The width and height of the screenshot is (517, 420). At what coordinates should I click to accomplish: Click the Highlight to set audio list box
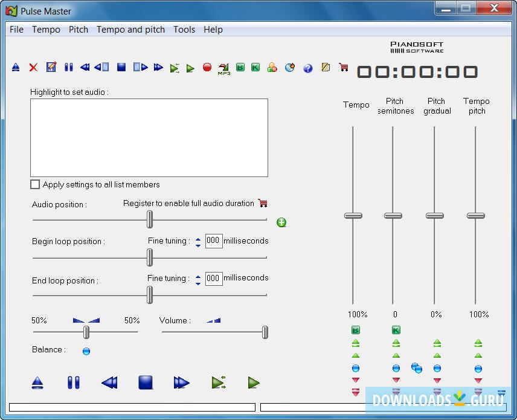[149, 138]
